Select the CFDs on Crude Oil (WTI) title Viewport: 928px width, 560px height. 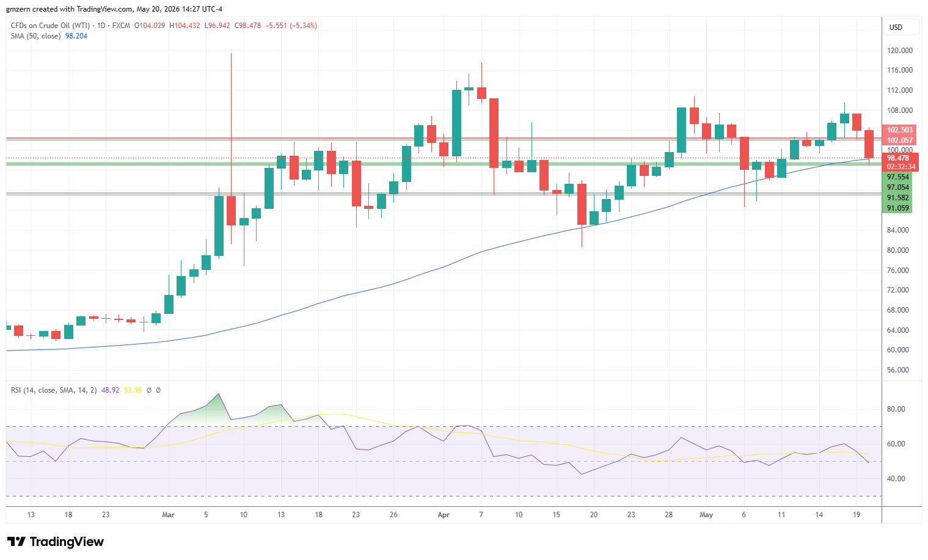pos(50,26)
